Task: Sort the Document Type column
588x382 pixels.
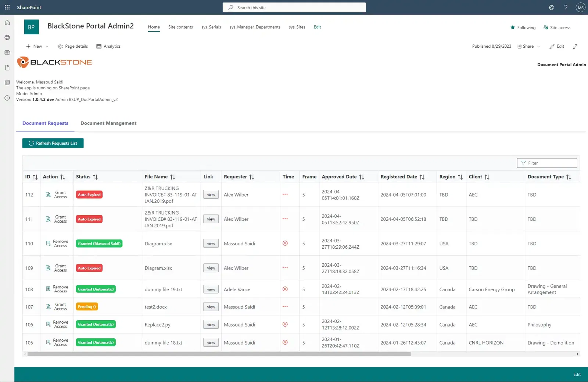Action: pos(569,177)
